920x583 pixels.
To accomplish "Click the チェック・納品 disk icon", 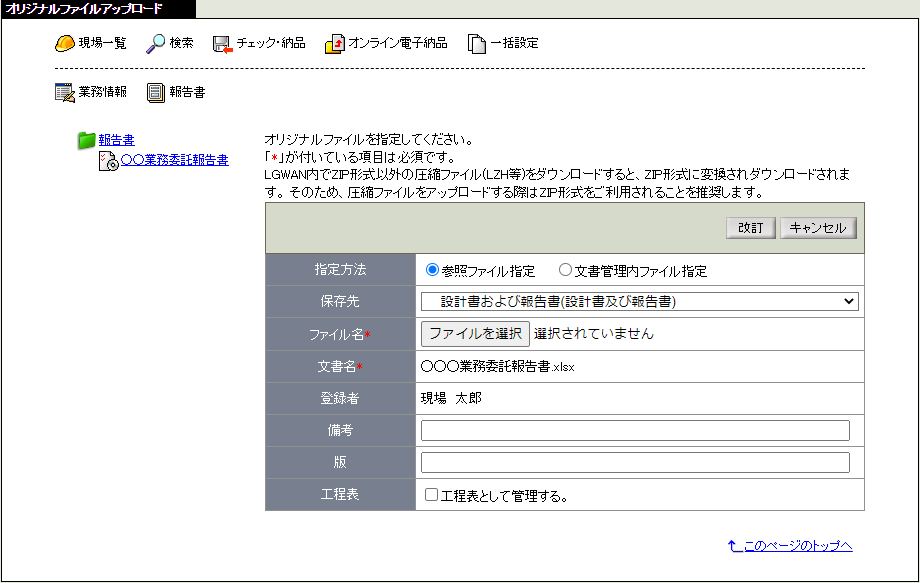I will coord(222,44).
